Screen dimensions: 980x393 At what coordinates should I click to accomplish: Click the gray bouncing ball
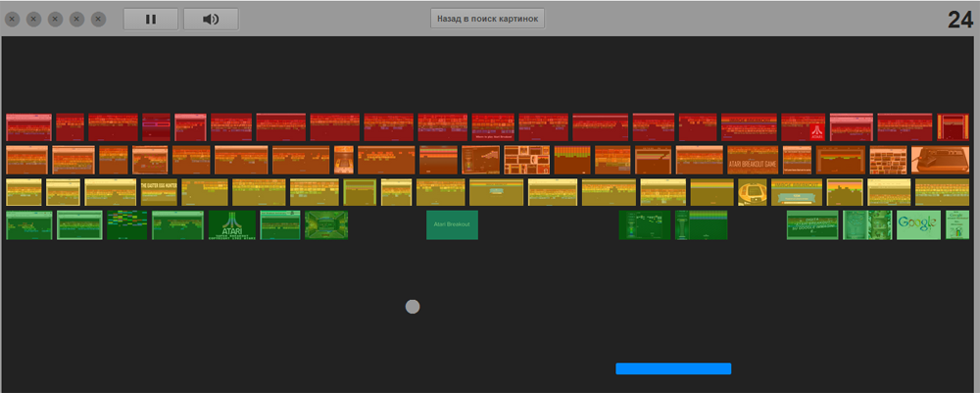[413, 307]
